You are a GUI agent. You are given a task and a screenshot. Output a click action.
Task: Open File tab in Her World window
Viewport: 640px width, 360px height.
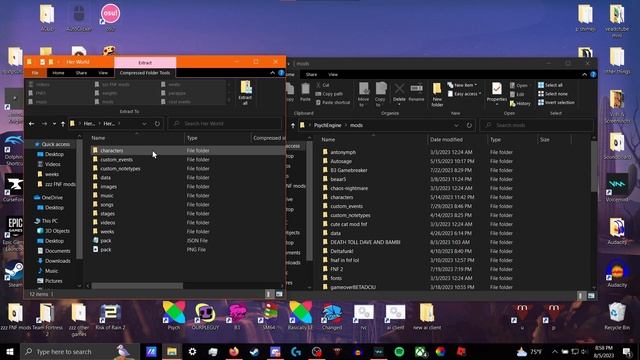coord(35,73)
